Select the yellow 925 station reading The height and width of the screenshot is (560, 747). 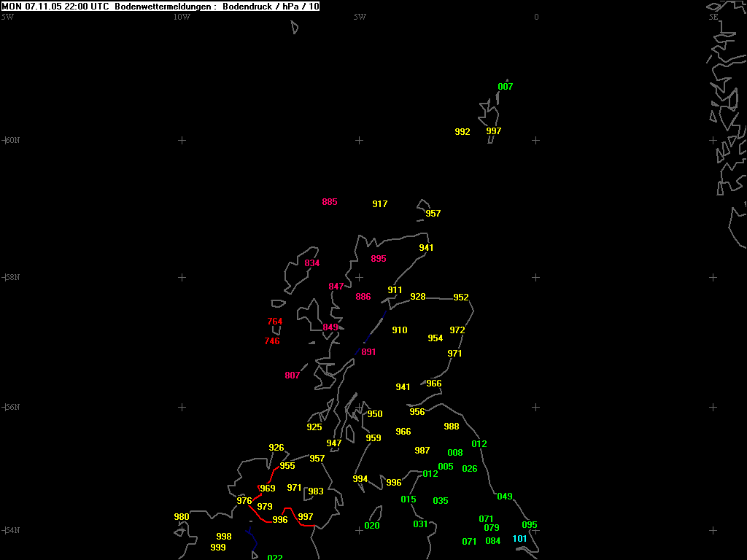[314, 427]
